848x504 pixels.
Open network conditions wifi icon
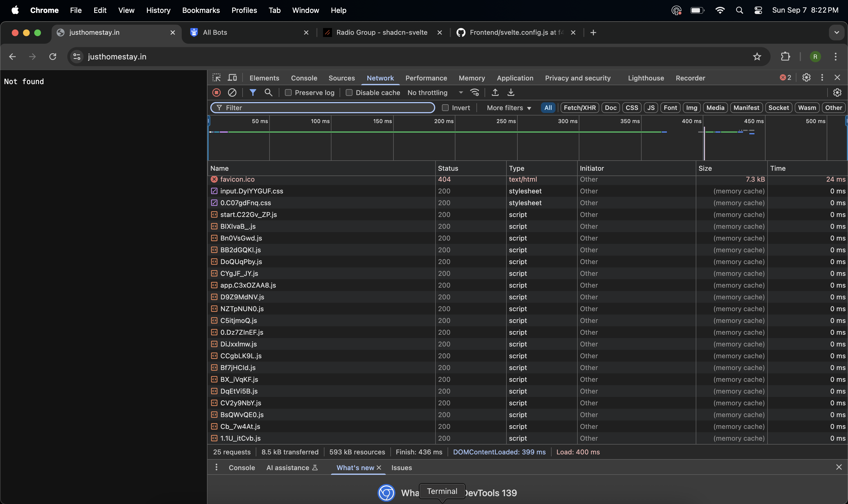pos(475,93)
